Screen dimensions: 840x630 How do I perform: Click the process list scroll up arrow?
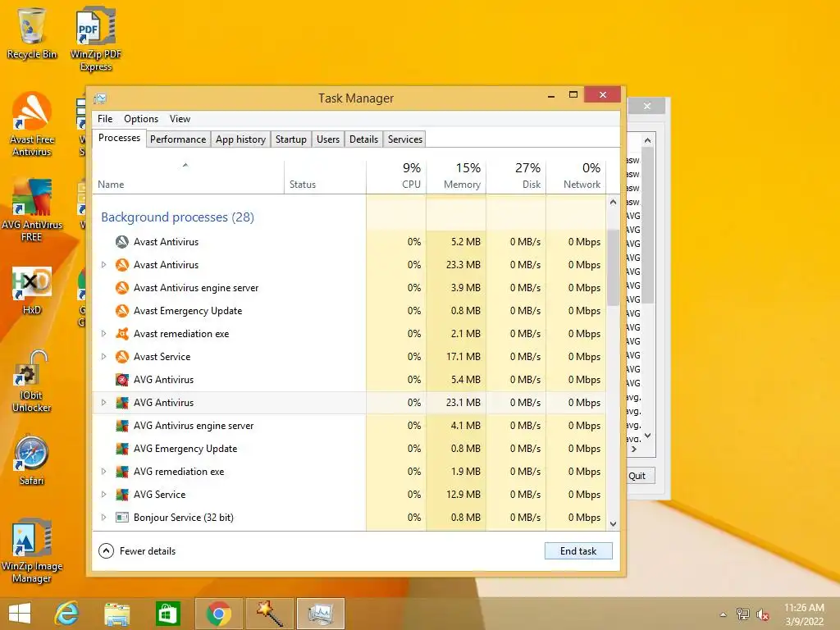click(x=614, y=202)
